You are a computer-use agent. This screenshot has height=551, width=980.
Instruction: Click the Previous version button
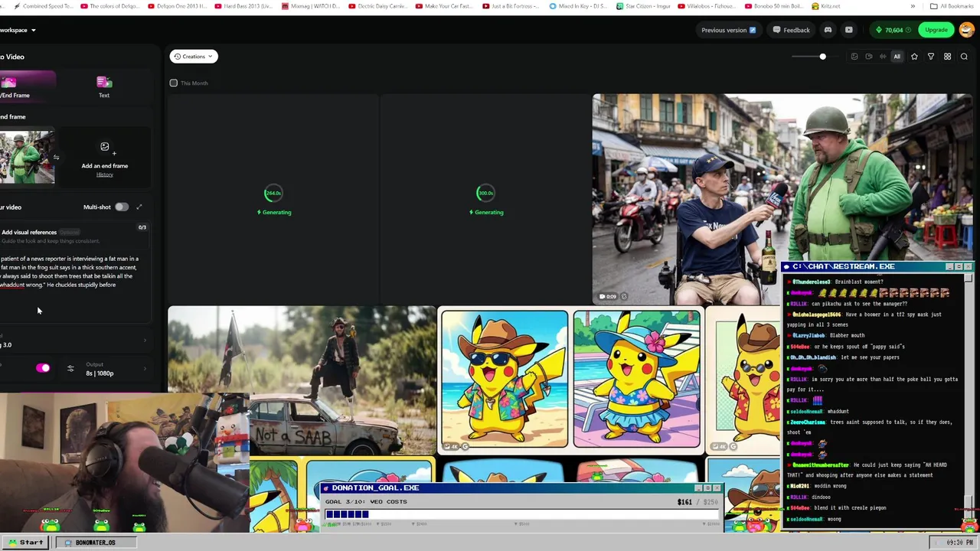tap(728, 30)
